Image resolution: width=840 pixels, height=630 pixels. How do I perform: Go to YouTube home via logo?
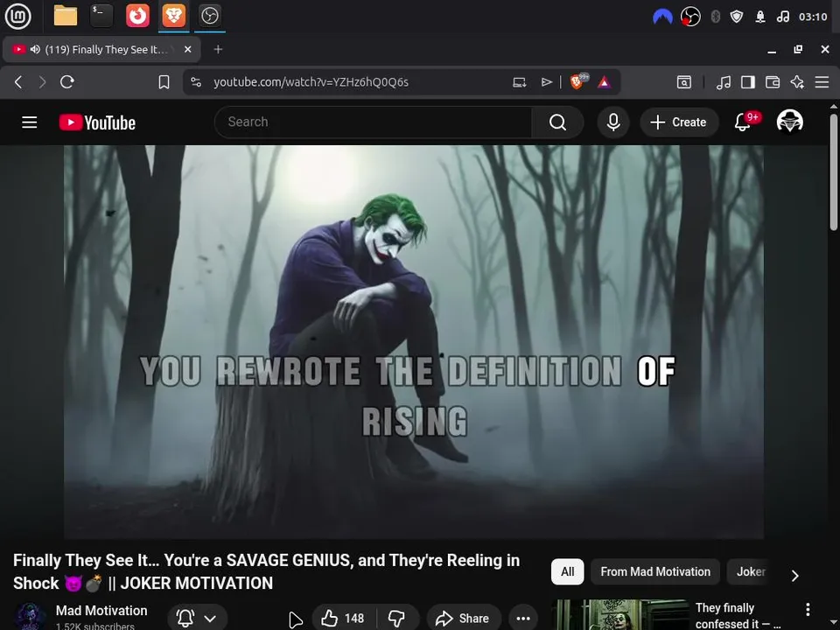tap(97, 122)
